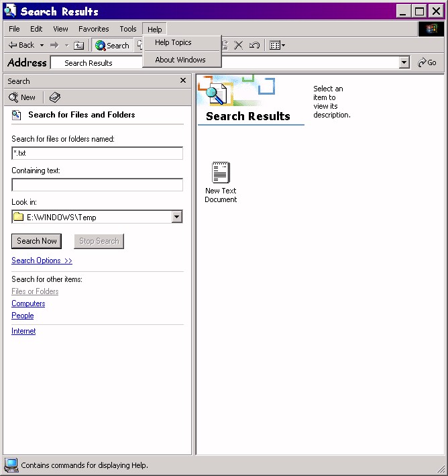Open the Computers search link
The image size is (448, 476).
[28, 303]
